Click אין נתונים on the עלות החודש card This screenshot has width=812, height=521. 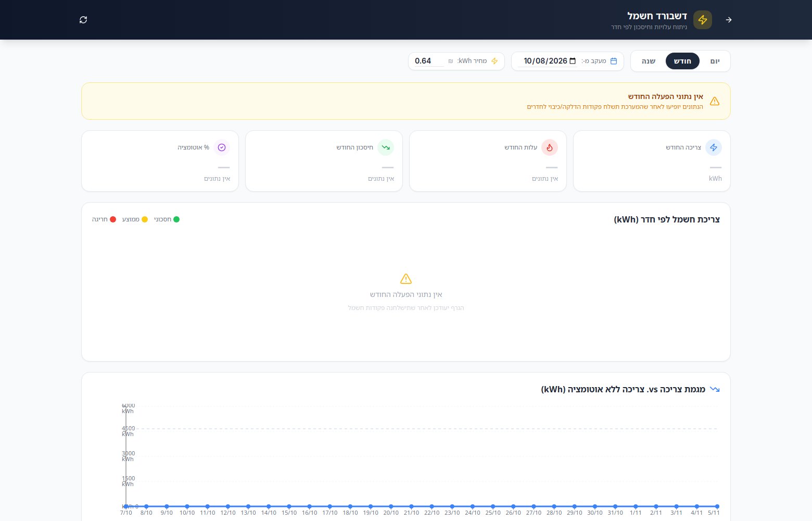click(x=545, y=178)
